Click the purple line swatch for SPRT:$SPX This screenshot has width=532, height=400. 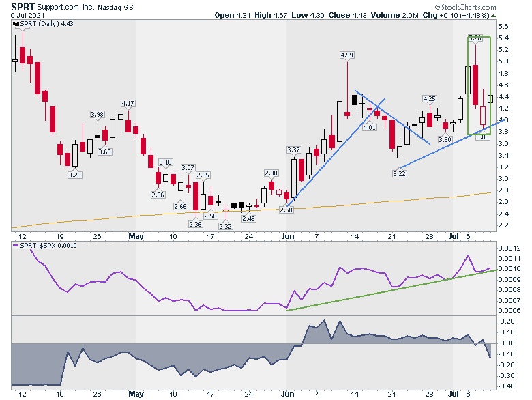coord(16,245)
